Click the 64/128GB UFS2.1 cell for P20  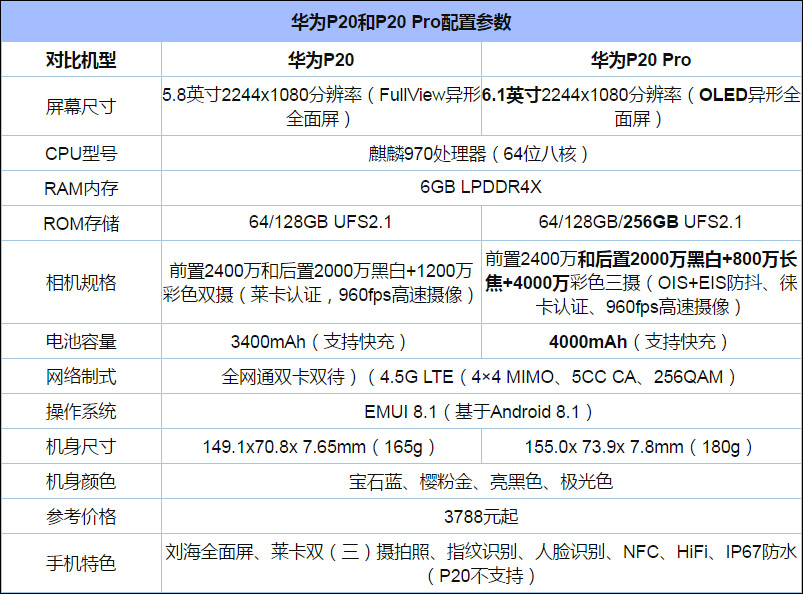point(321,222)
